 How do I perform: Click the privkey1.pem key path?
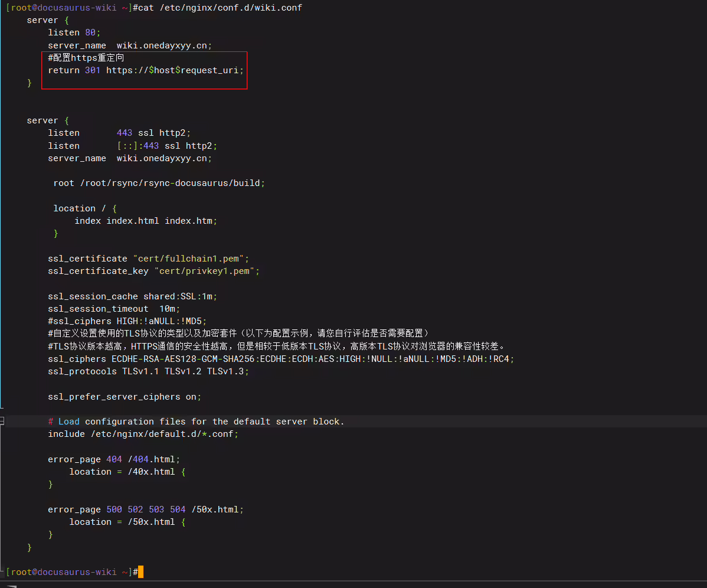205,271
